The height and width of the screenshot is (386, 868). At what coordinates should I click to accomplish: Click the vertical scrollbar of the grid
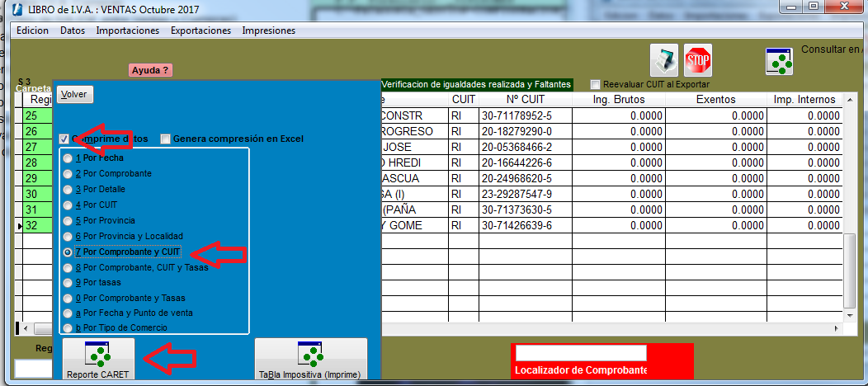point(849,272)
